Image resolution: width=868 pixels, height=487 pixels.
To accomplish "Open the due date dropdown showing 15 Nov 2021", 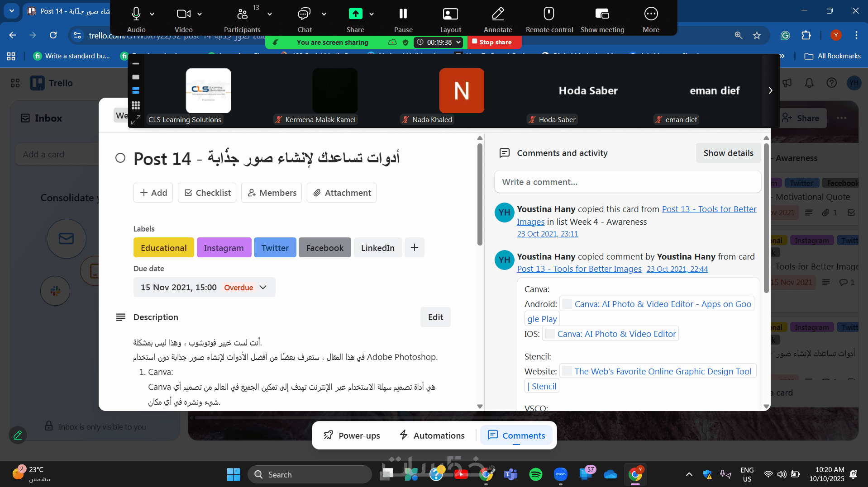I will 205,287.
